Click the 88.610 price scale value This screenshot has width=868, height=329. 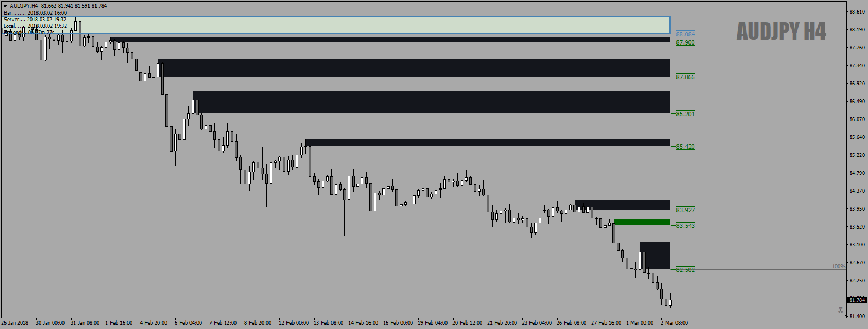click(857, 12)
